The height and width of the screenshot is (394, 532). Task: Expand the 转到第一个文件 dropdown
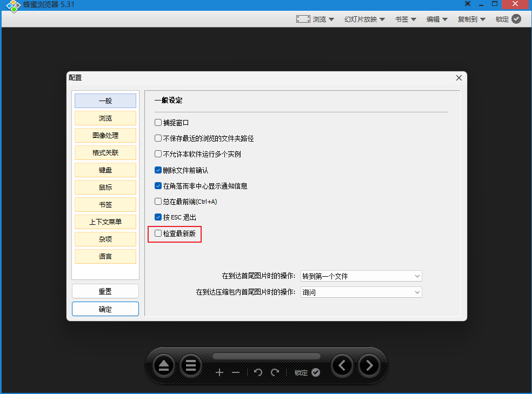[361, 276]
